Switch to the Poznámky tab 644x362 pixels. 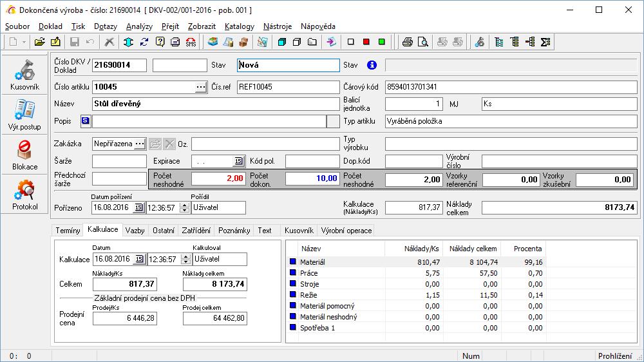pyautogui.click(x=234, y=231)
